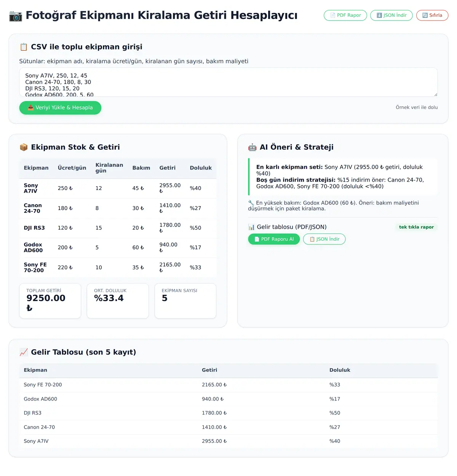457x476 pixels.
Task: Click the robot icon beside AI Öneri & Strateji
Action: 252,147
